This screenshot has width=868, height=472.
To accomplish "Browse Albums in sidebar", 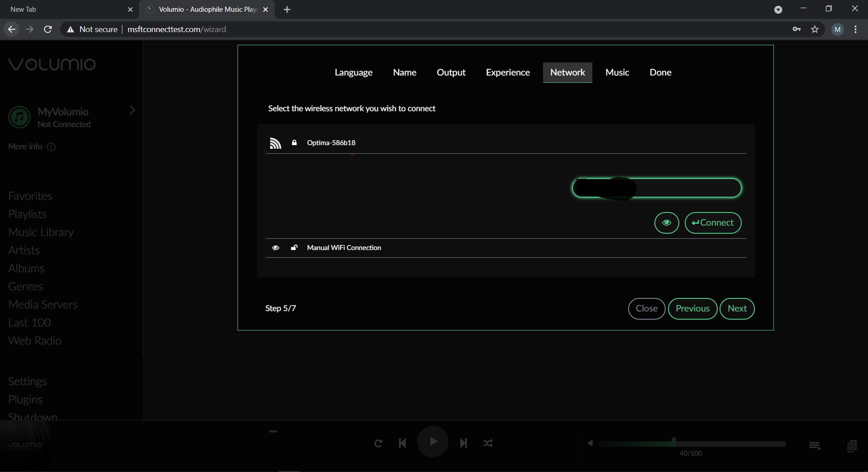I will point(26,268).
